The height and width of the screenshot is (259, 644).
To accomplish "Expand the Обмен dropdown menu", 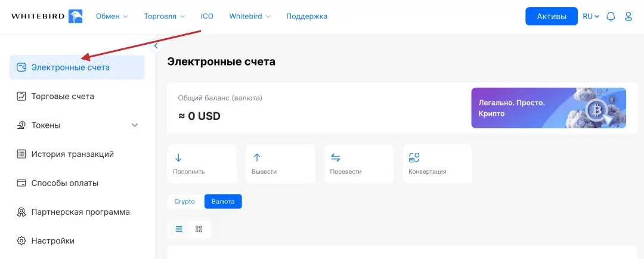I will 112,17.
